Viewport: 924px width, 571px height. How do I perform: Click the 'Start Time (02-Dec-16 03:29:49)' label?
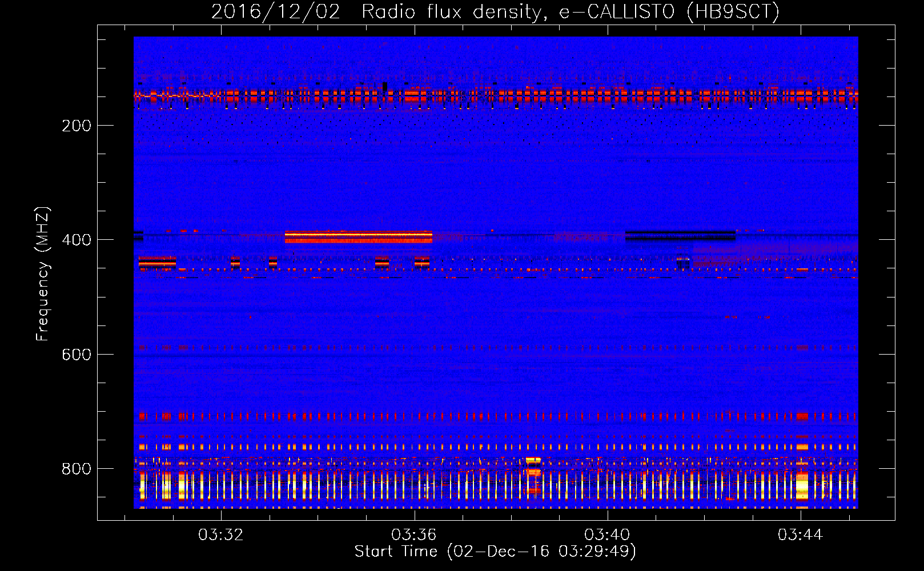(495, 552)
